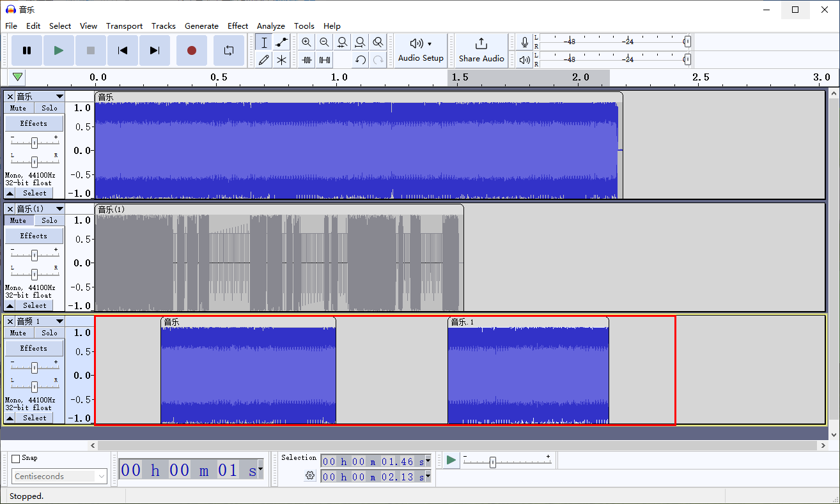Click the playback speed slider
Image resolution: width=840 pixels, height=504 pixels.
tap(506, 462)
